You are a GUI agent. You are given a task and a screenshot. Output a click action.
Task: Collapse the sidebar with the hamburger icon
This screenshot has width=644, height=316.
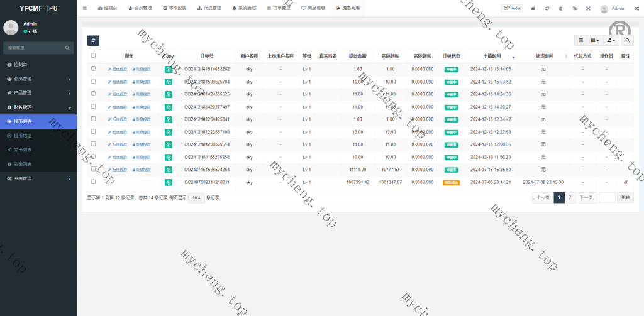click(85, 9)
